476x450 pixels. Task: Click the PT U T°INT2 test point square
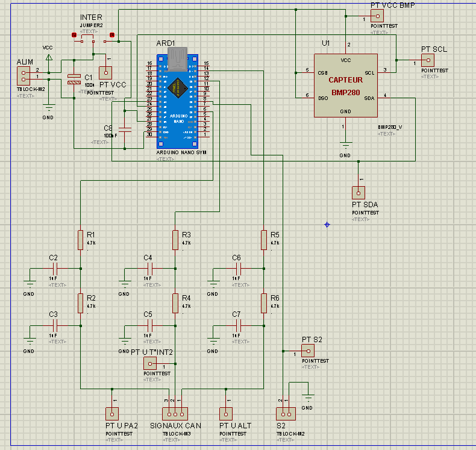pyautogui.click(x=150, y=363)
